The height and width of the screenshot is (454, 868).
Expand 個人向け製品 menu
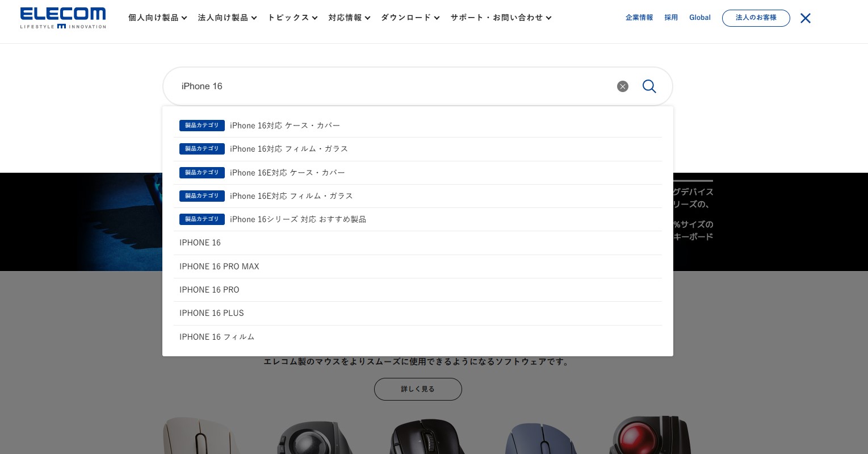click(157, 18)
